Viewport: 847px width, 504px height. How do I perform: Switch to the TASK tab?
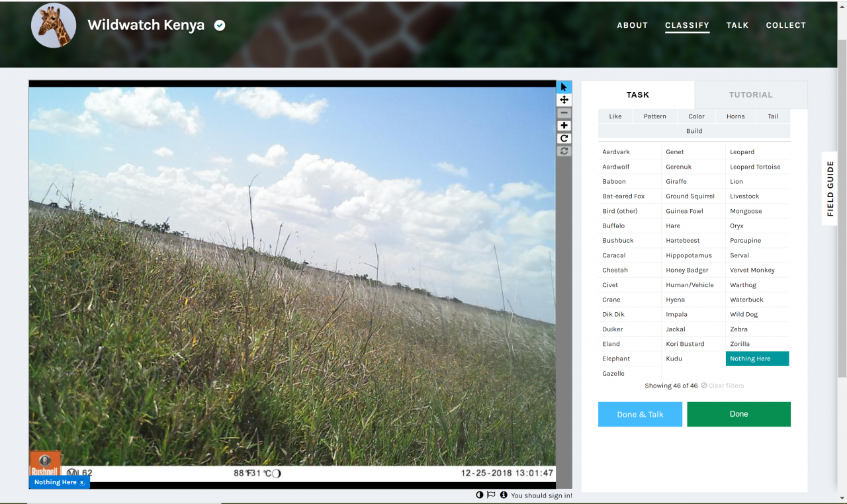click(638, 95)
